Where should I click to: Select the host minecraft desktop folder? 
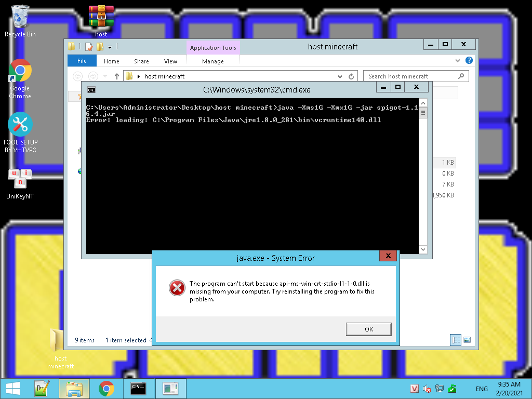pyautogui.click(x=60, y=349)
